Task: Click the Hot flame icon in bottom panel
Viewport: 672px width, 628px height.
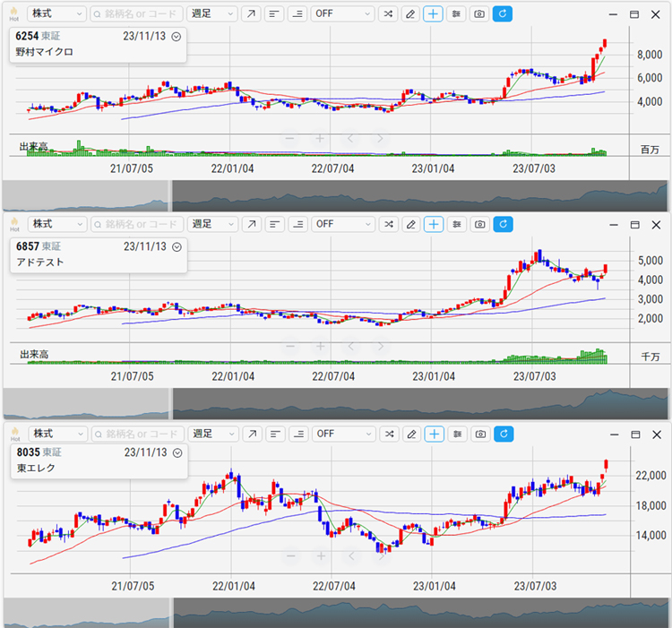Action: pos(13,433)
